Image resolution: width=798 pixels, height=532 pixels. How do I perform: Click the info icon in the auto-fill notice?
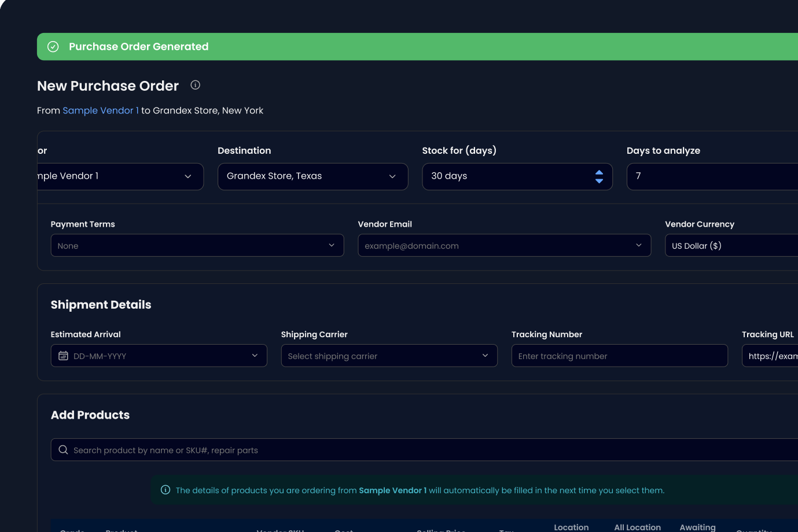[166, 490]
